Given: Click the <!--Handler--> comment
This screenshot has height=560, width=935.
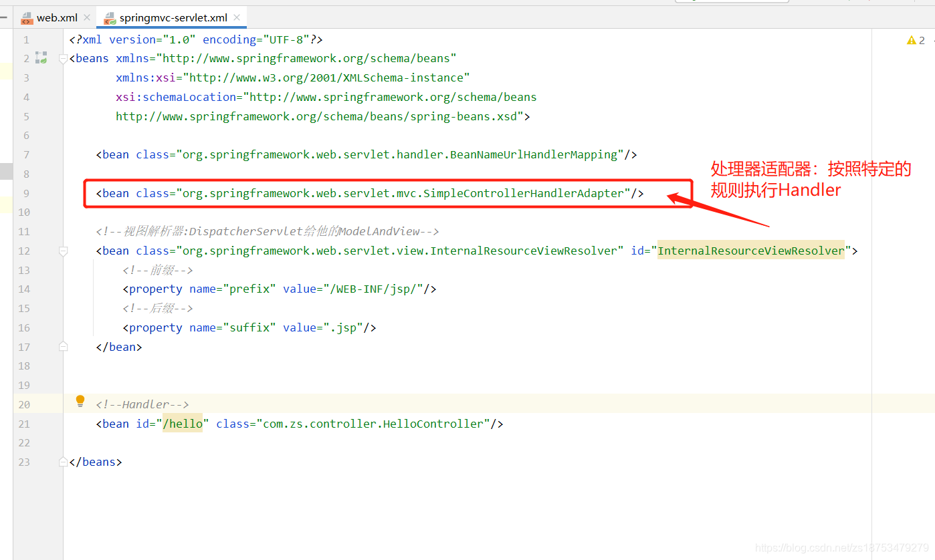Looking at the screenshot, I should (x=142, y=404).
